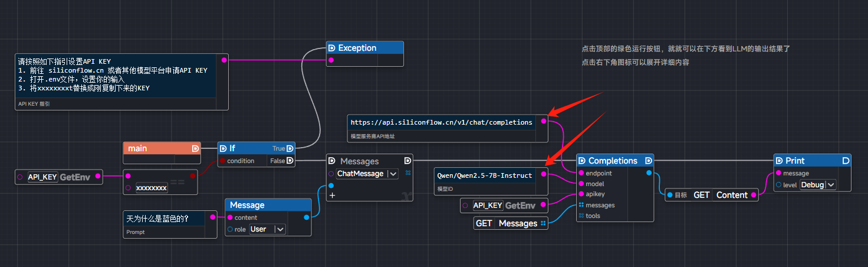Click the xxxxxxxx value field in comparison node
The height and width of the screenshot is (267, 868).
[152, 188]
